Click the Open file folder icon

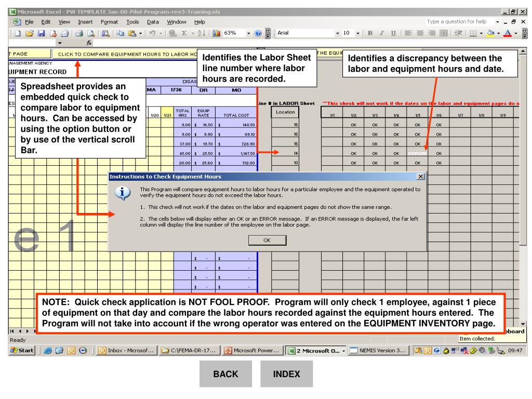(30, 33)
